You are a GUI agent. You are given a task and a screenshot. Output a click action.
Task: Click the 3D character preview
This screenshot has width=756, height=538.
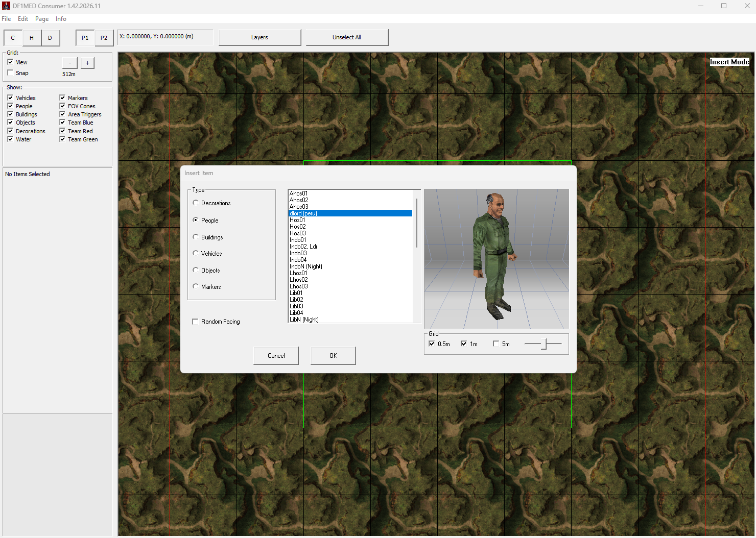[x=496, y=259]
